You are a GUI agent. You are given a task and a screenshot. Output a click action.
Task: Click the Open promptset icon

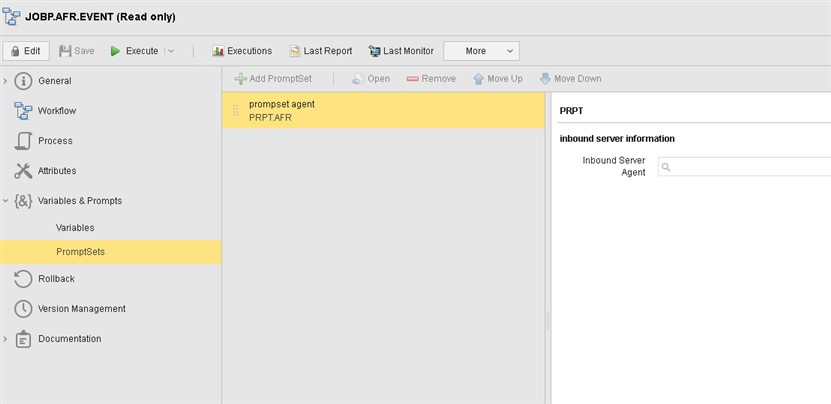tap(358, 79)
